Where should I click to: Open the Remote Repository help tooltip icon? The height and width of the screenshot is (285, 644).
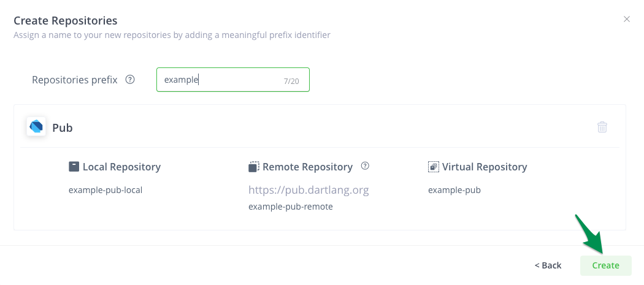click(365, 166)
